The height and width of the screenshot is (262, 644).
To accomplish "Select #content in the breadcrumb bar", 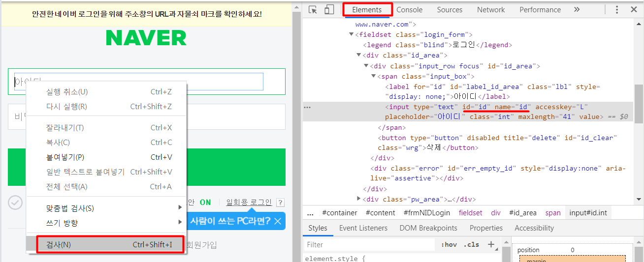I will 380,213.
